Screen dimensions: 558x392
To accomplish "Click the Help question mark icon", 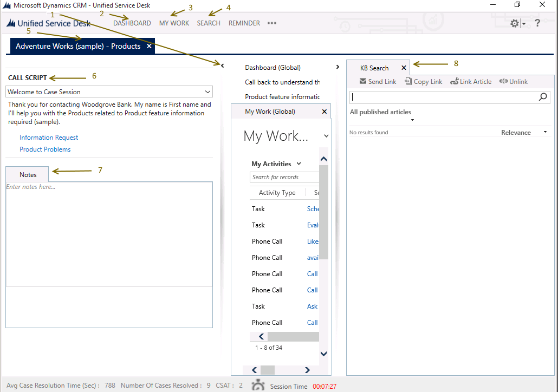I will pos(537,23).
